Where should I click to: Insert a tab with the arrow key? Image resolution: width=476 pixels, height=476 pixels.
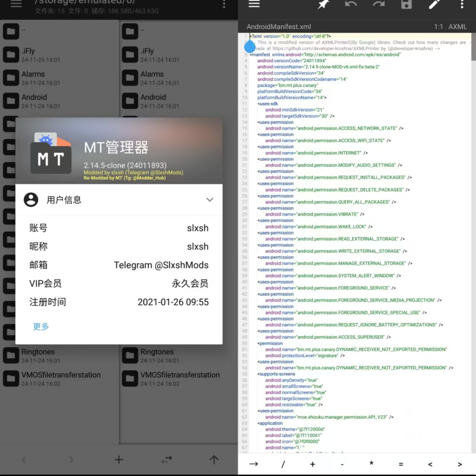(x=254, y=464)
